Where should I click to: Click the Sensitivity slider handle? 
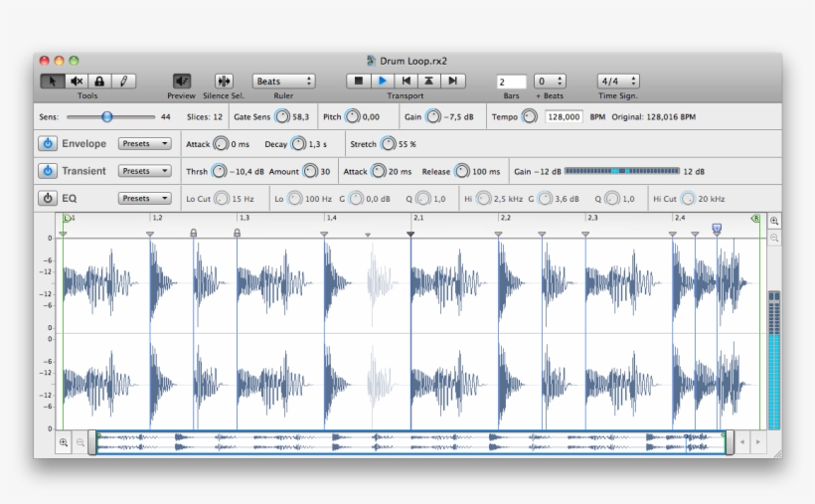pos(107,117)
